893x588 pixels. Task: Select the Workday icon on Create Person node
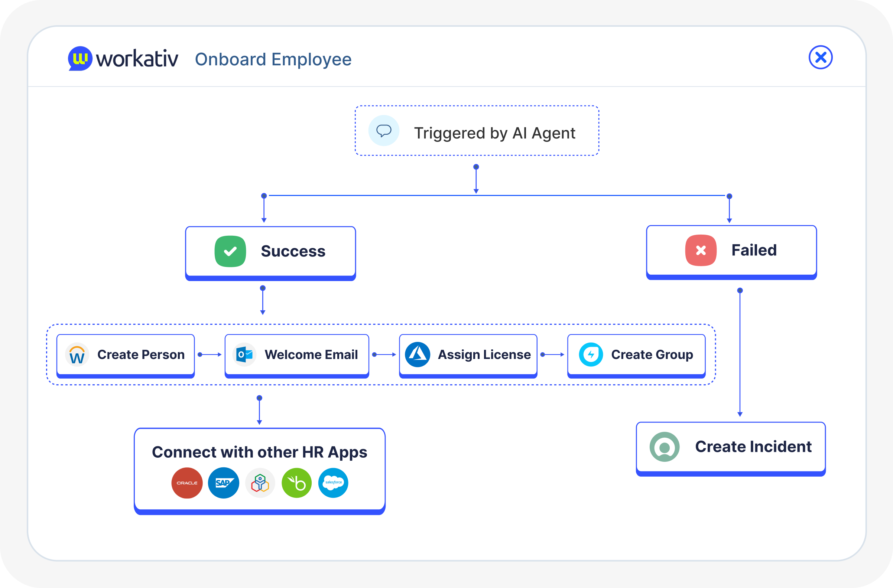coord(78,355)
